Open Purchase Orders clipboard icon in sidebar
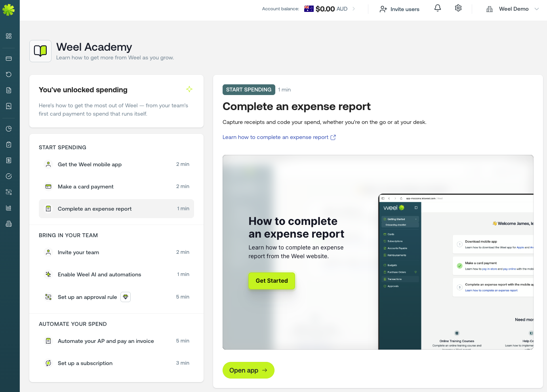Viewport: 547px width, 392px height. click(9, 145)
